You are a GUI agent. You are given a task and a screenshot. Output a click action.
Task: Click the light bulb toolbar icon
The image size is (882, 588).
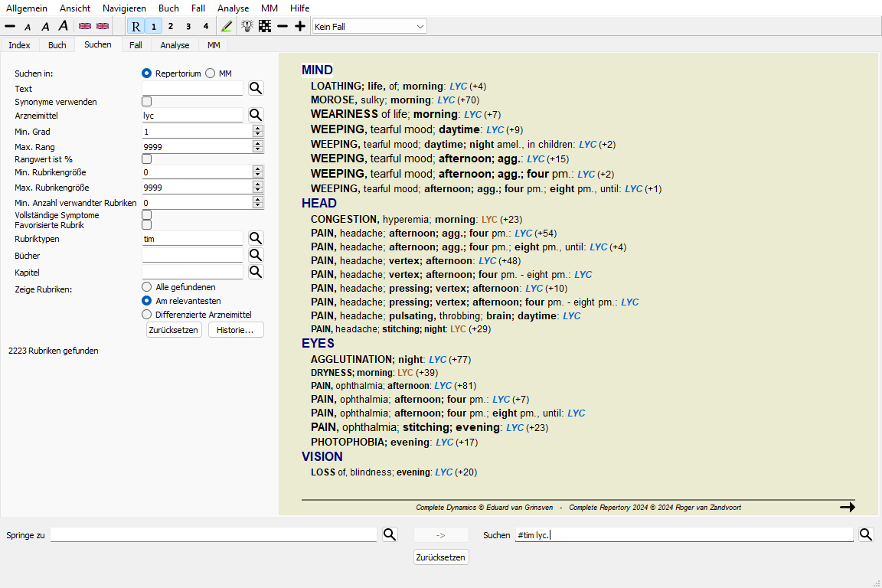247,26
